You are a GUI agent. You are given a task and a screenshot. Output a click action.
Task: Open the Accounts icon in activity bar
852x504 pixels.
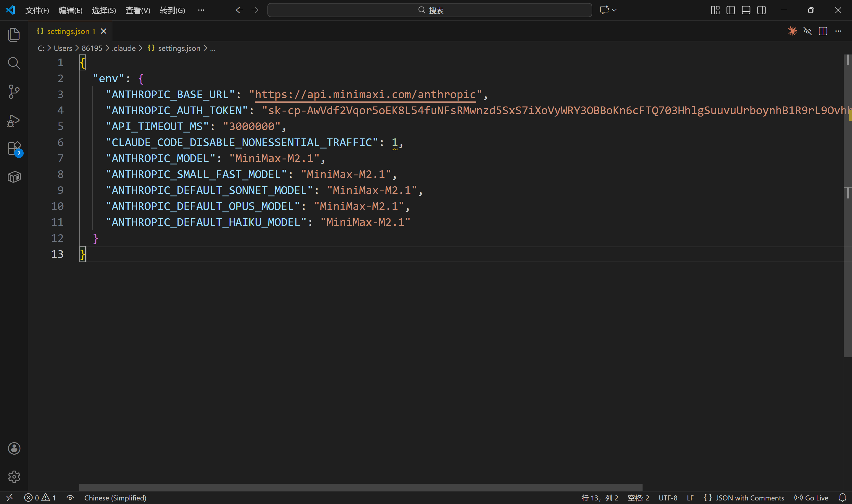(x=14, y=448)
